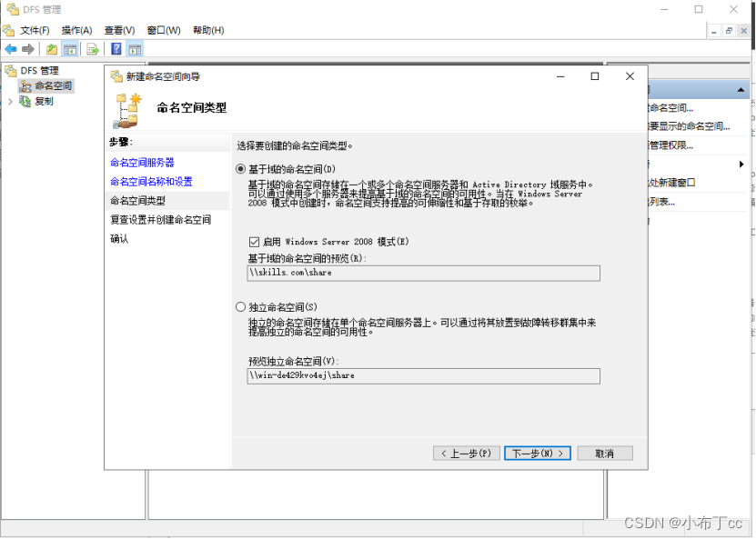756x539 pixels.
Task: Open the 窗口(W) menu
Action: 164,30
